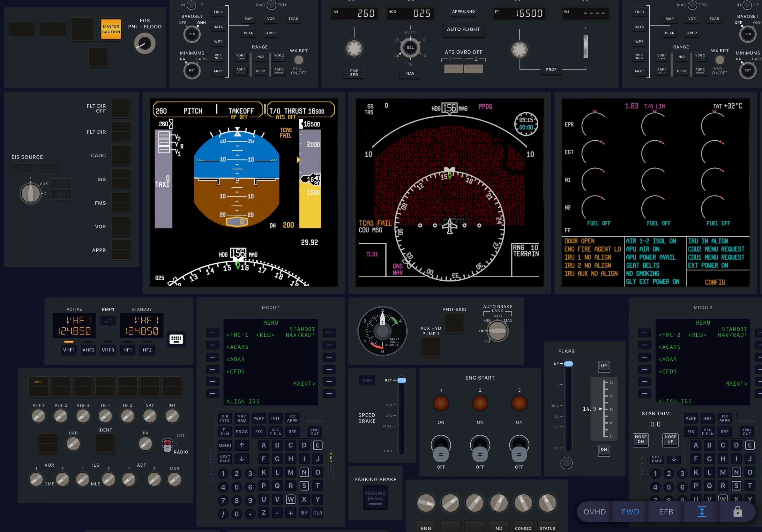Toggle the MIC audio button
This screenshot has height=532, width=762.
click(39, 386)
